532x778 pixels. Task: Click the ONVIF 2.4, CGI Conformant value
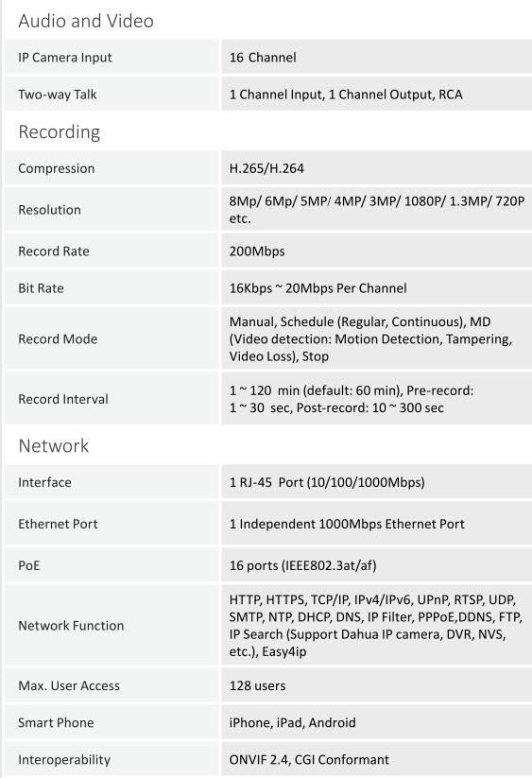(309, 760)
